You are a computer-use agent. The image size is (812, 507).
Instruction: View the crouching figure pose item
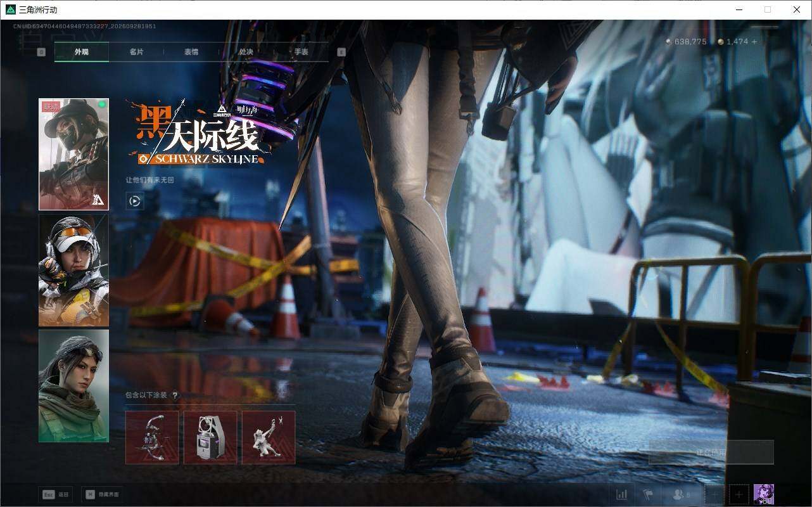tap(269, 437)
